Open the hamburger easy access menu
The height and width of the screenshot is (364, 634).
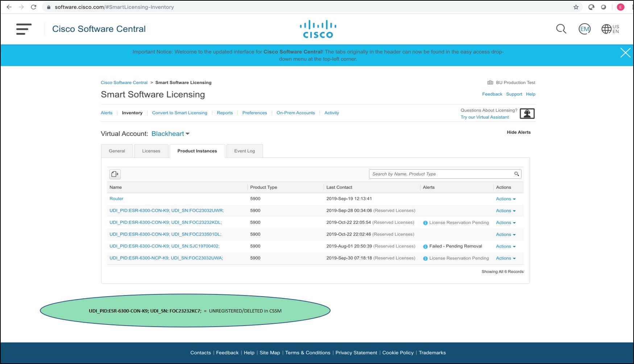coord(24,29)
